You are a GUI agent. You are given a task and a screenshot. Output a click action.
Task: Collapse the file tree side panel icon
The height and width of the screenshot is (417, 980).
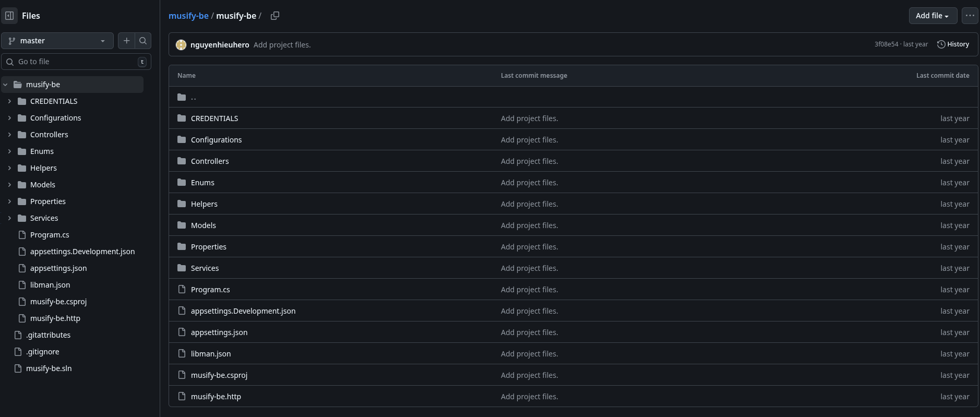(x=9, y=16)
